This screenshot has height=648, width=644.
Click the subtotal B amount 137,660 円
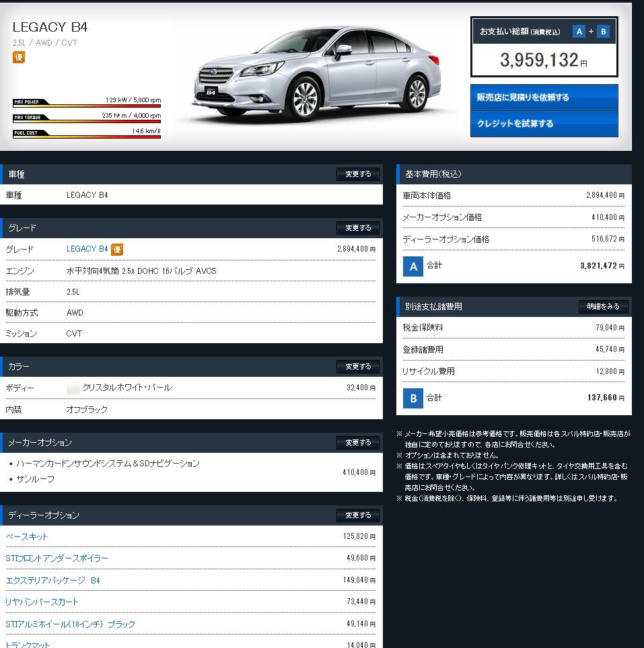[x=606, y=398]
